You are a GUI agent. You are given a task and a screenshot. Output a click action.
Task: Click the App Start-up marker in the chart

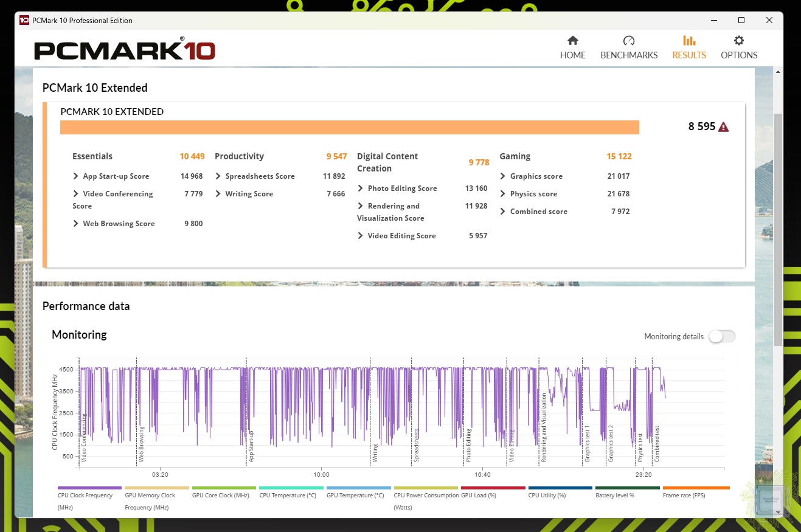coord(251,447)
